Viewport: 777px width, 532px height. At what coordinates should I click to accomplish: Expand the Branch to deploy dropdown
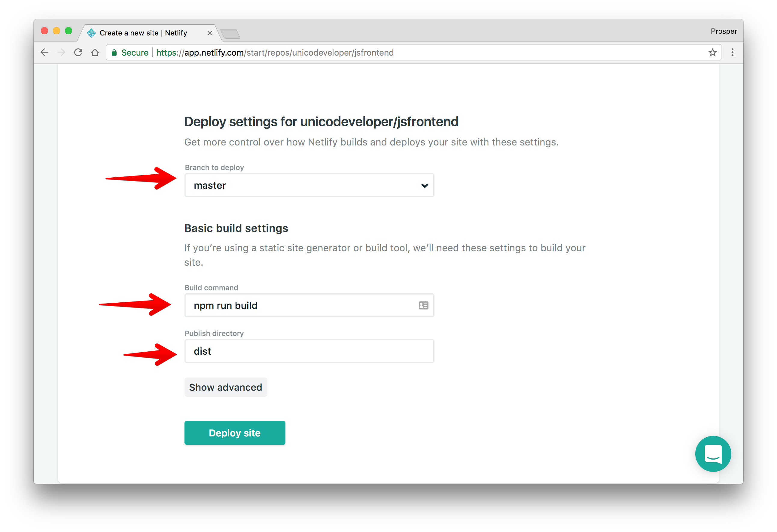[x=309, y=185]
